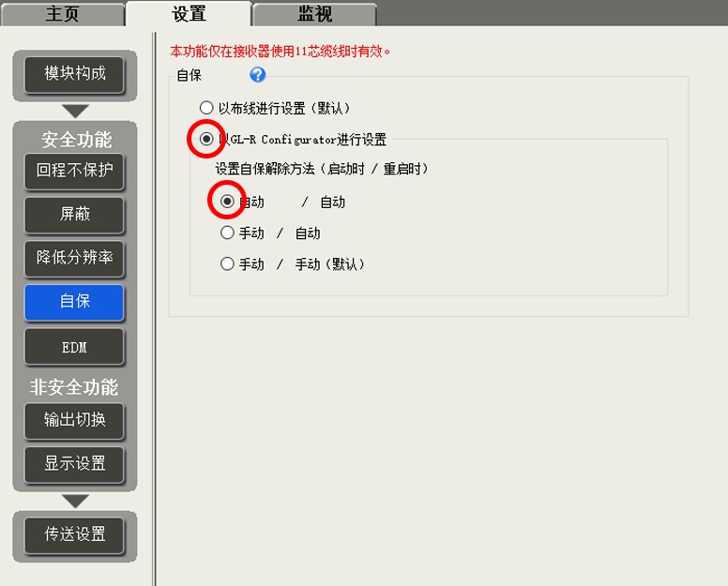Screen dimensions: 728x586
Task: Select 以GL-R Configurator进行设置 radio option
Action: pyautogui.click(x=206, y=139)
